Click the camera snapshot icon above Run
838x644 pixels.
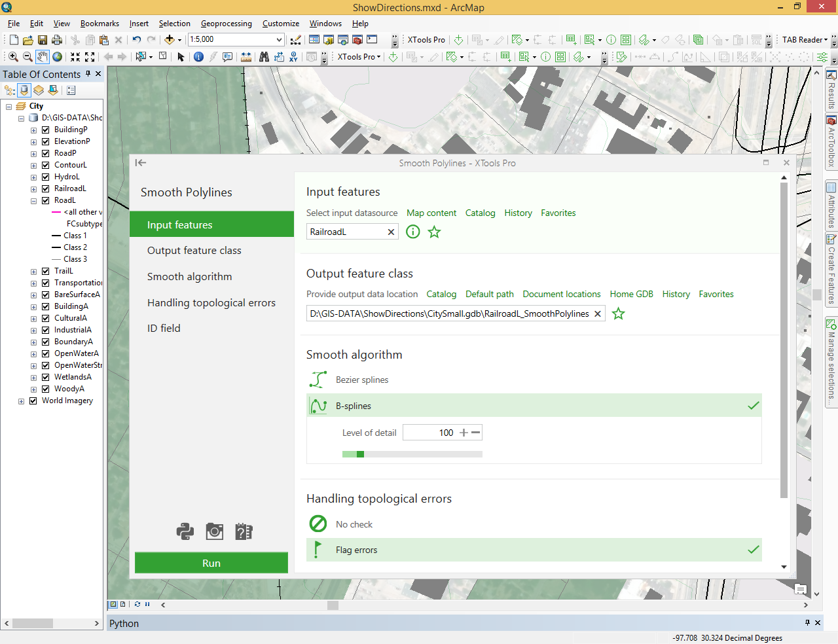pos(214,531)
